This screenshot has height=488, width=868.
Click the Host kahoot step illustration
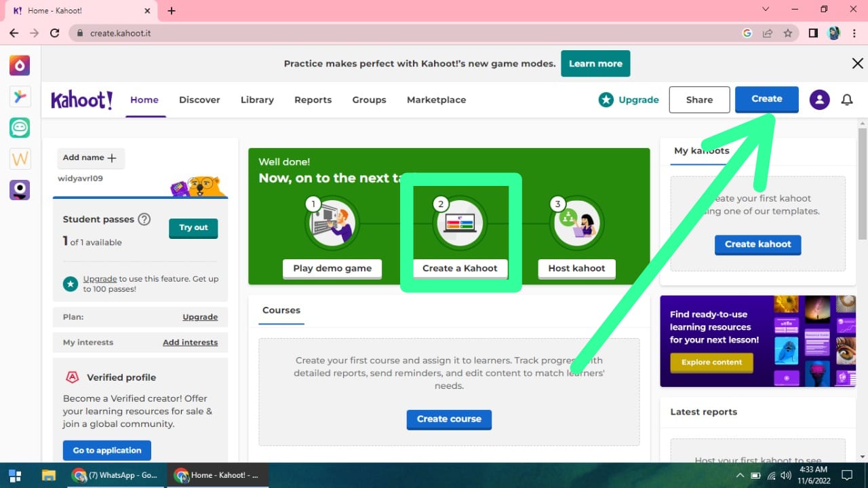576,223
